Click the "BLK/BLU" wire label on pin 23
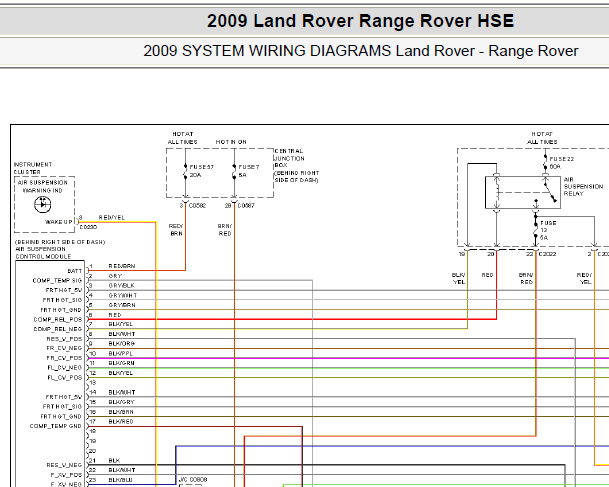Screen dimensions: 609x487 coord(121,480)
